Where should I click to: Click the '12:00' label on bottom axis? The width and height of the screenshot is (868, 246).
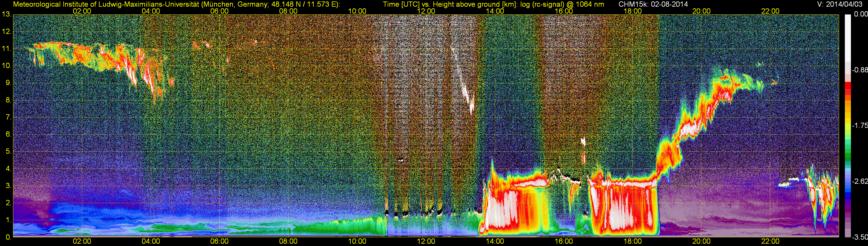click(426, 241)
